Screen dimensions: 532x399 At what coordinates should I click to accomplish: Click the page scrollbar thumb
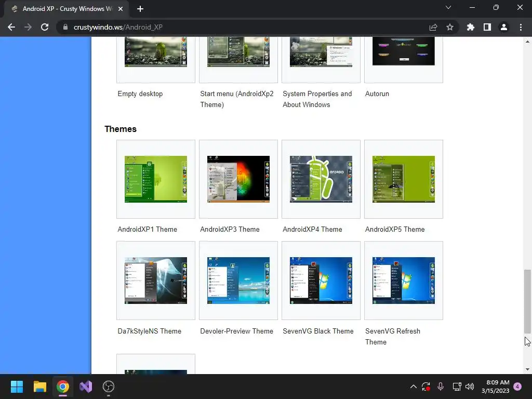click(527, 302)
